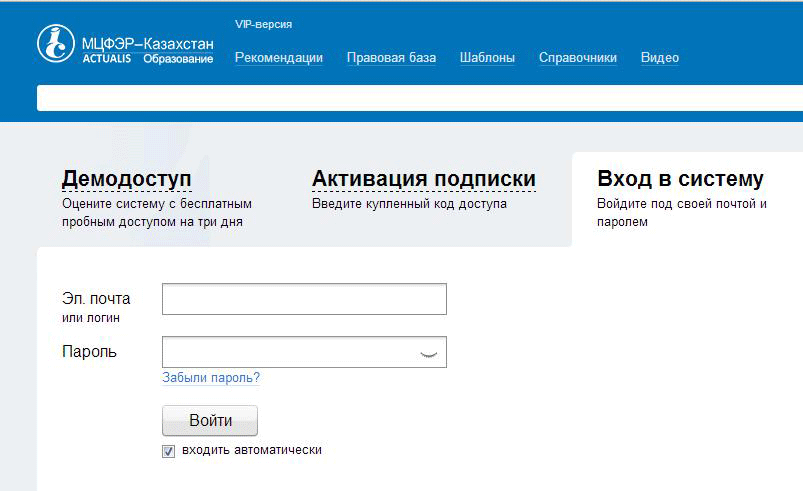Click the VIP-версия label
The width and height of the screenshot is (803, 491).
[263, 24]
